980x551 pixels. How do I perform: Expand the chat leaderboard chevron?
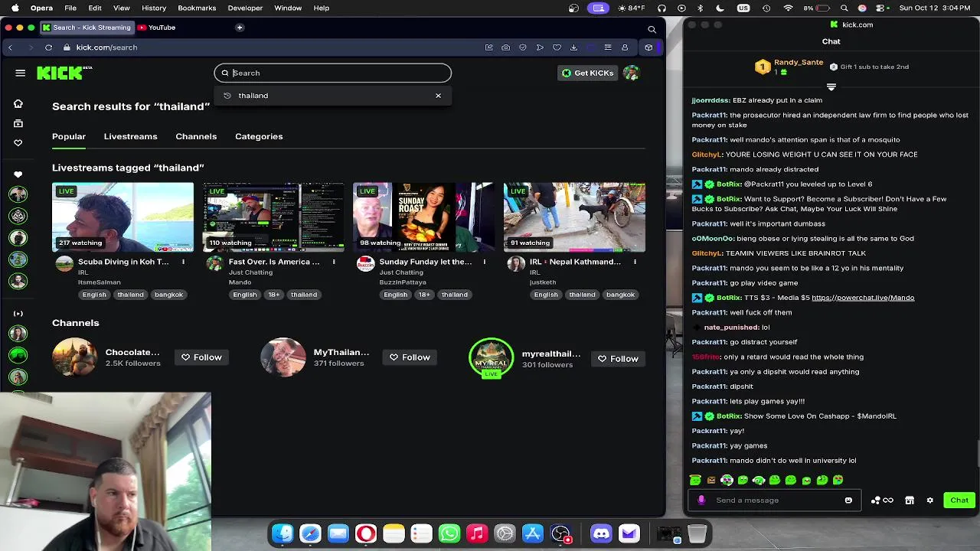831,86
